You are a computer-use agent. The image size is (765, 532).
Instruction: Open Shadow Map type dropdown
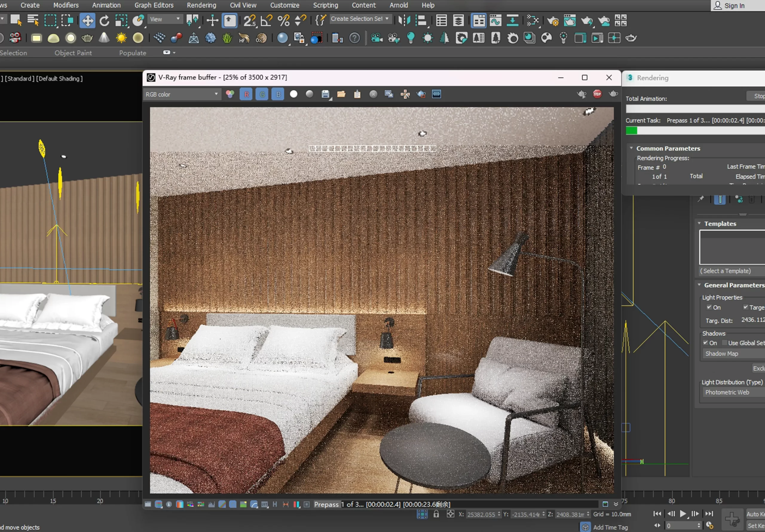pos(734,353)
